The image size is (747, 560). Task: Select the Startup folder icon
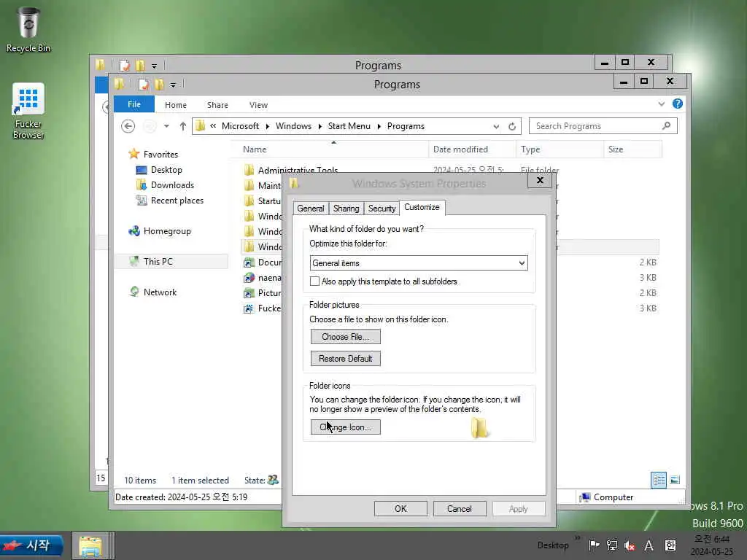tap(249, 201)
